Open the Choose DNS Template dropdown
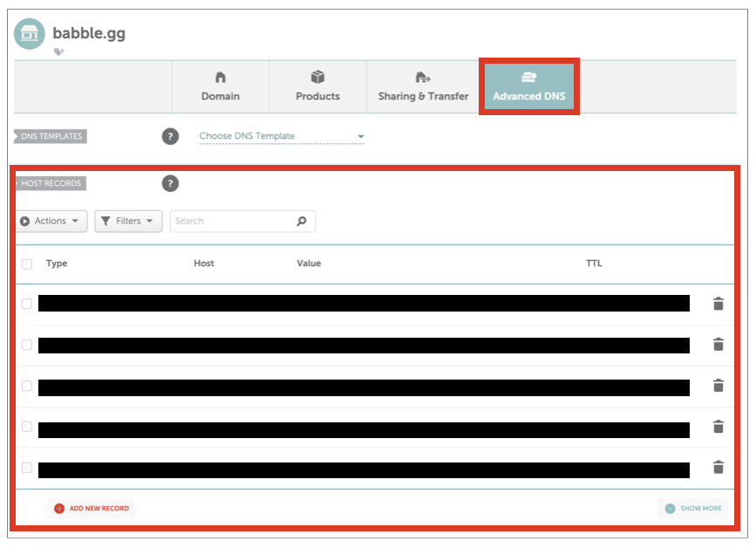The image size is (756, 548). click(x=282, y=136)
